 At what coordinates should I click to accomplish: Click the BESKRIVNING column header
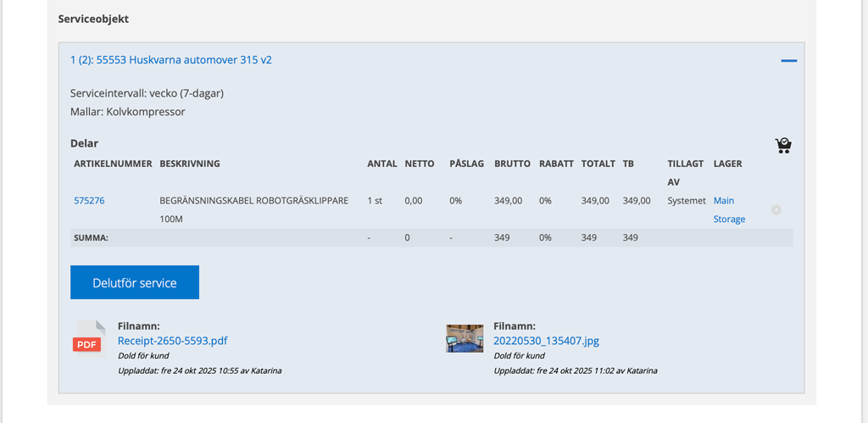click(x=190, y=164)
